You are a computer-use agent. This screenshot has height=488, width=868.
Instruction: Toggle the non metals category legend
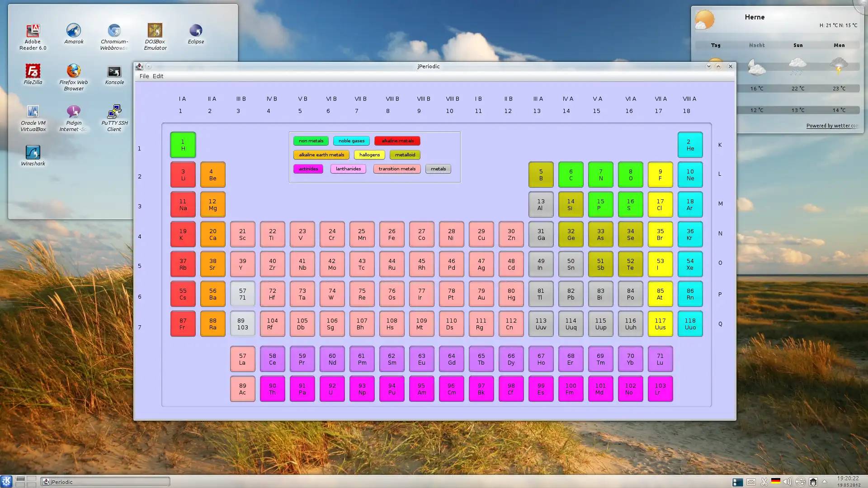[x=310, y=141]
